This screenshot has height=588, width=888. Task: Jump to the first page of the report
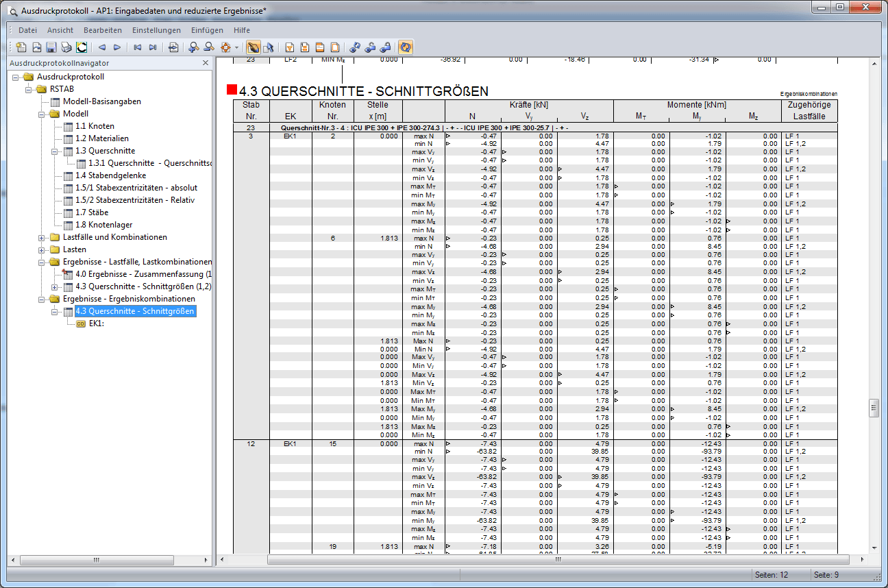point(138,47)
